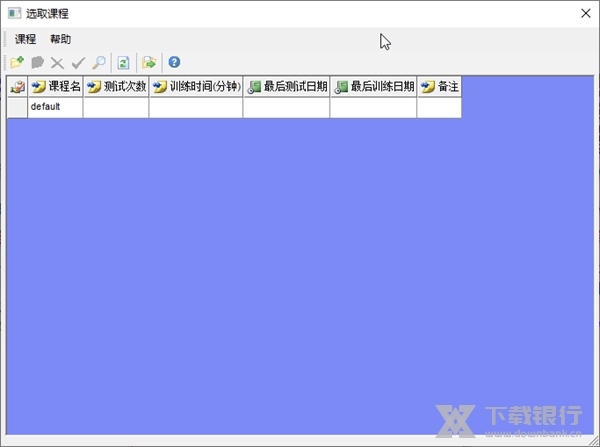Sort by 测试次数 column header
The width and height of the screenshot is (600, 447).
pyautogui.click(x=116, y=87)
